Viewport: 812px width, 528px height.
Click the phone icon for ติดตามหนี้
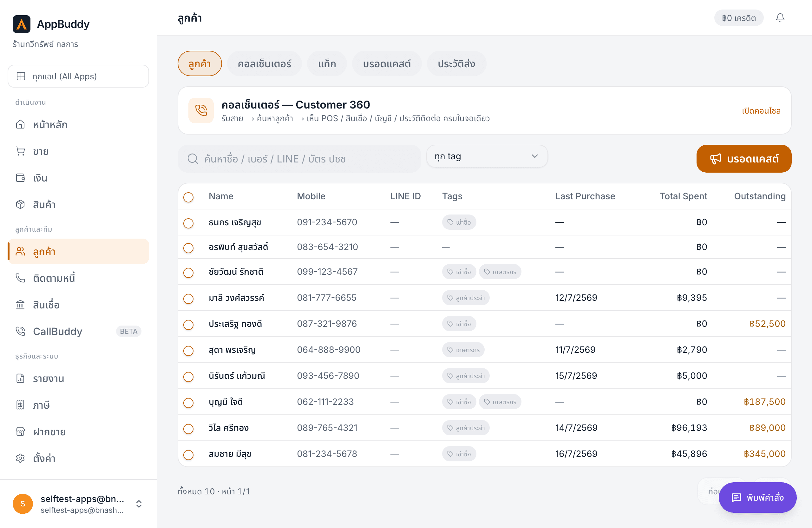tap(21, 278)
